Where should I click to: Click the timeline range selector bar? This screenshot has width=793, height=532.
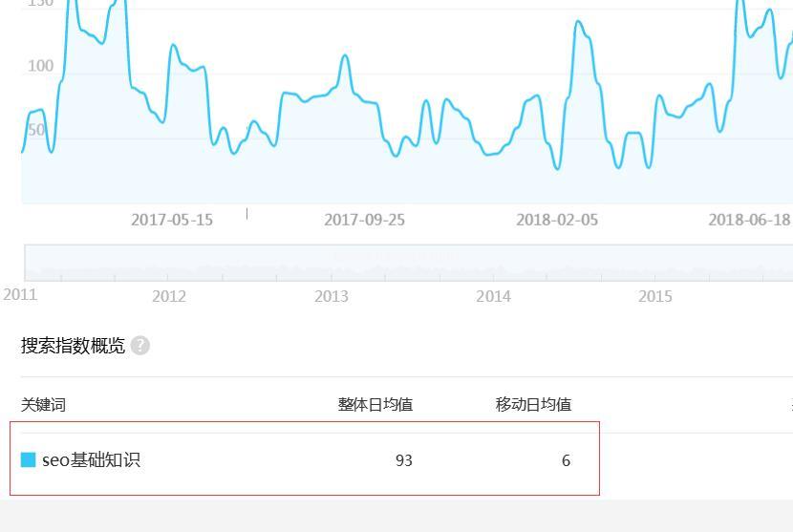tap(409, 263)
